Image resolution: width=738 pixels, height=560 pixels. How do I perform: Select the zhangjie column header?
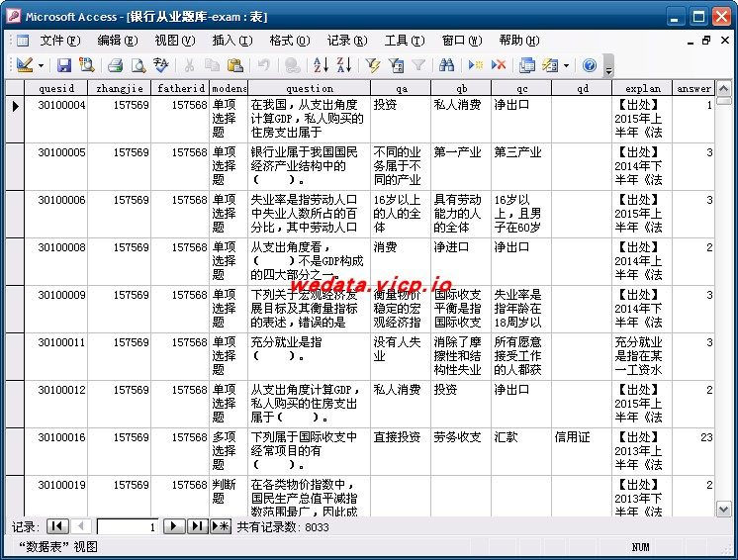click(119, 88)
